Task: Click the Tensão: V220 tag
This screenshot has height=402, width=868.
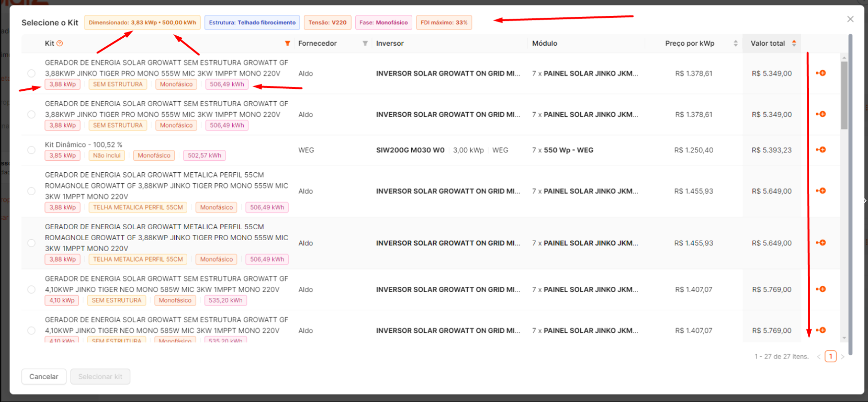Action: tap(328, 22)
